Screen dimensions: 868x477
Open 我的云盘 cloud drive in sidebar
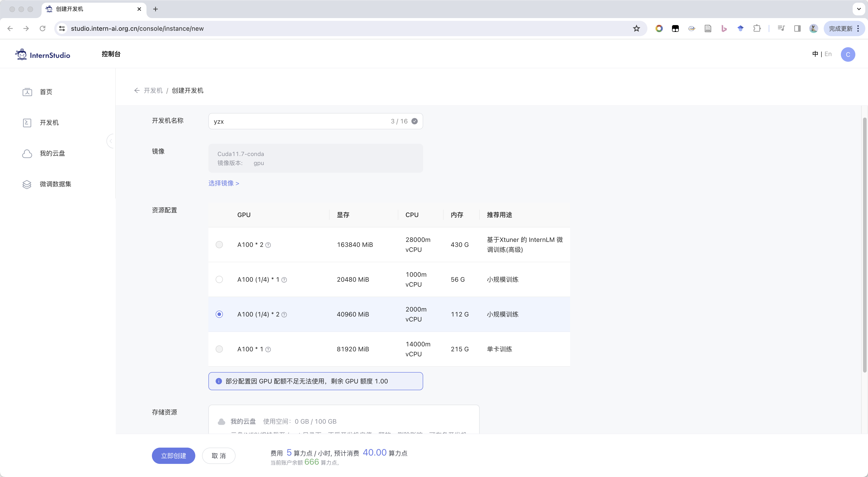52,153
